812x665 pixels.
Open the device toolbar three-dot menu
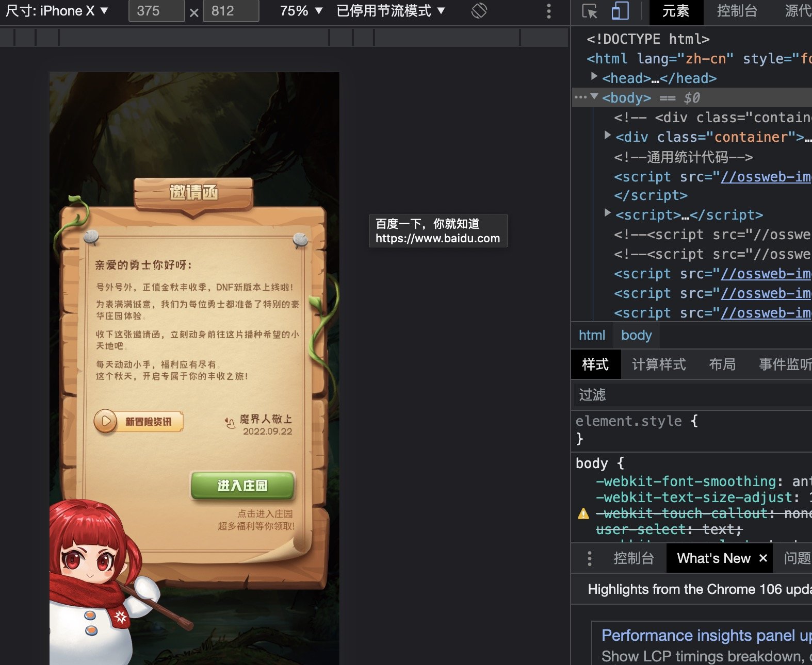coord(549,11)
